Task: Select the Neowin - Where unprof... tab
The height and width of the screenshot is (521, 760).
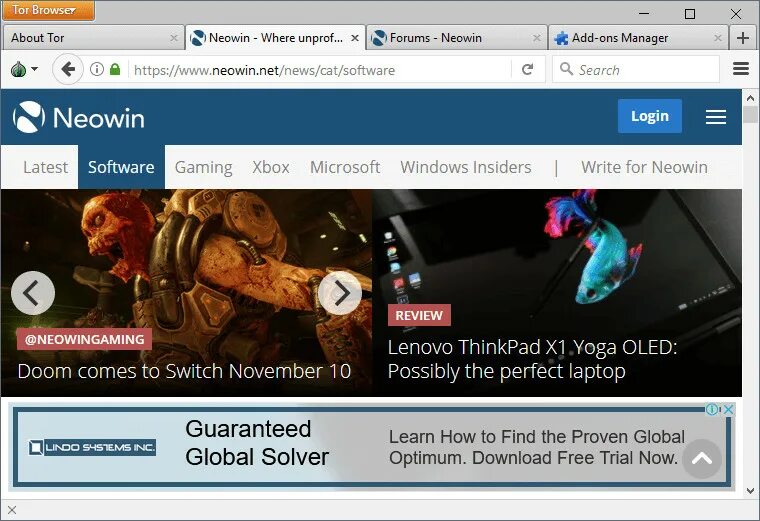Action: [275, 38]
